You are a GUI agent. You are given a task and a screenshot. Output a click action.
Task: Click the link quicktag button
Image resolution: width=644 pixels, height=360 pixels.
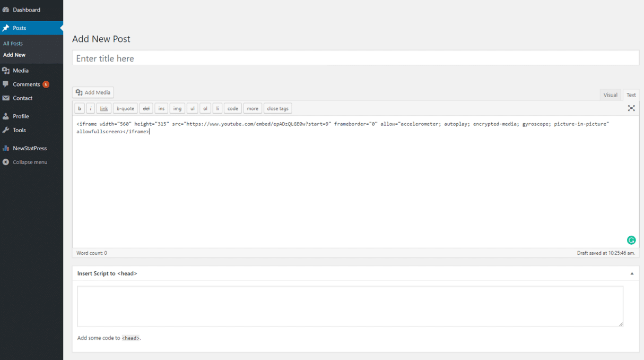(x=104, y=108)
